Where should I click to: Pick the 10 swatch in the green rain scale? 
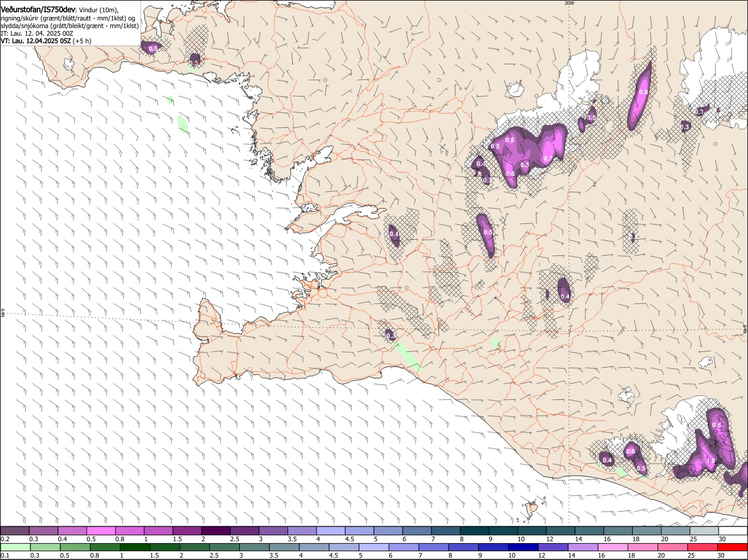pos(523,547)
